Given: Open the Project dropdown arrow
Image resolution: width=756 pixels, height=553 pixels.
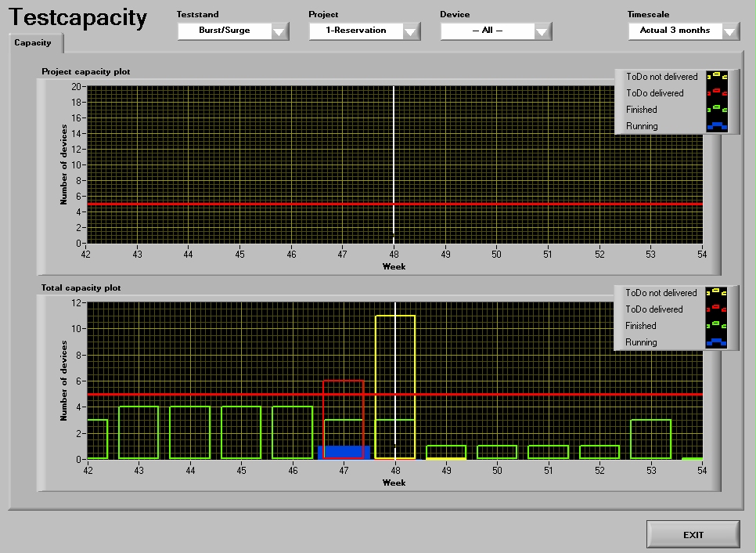Looking at the screenshot, I should [x=410, y=31].
